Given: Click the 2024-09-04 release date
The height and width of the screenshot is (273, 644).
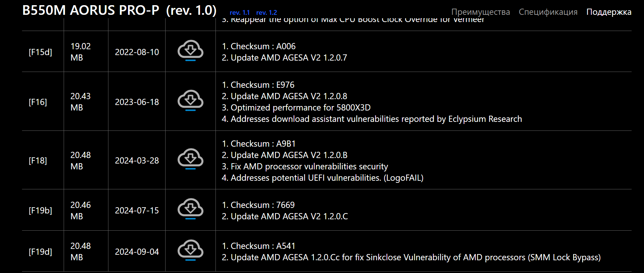Looking at the screenshot, I should tap(137, 252).
